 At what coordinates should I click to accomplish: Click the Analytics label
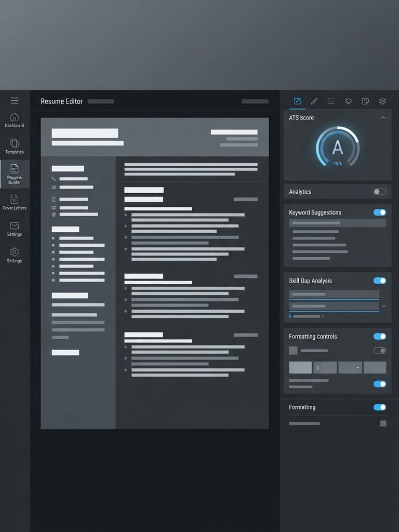pos(300,192)
